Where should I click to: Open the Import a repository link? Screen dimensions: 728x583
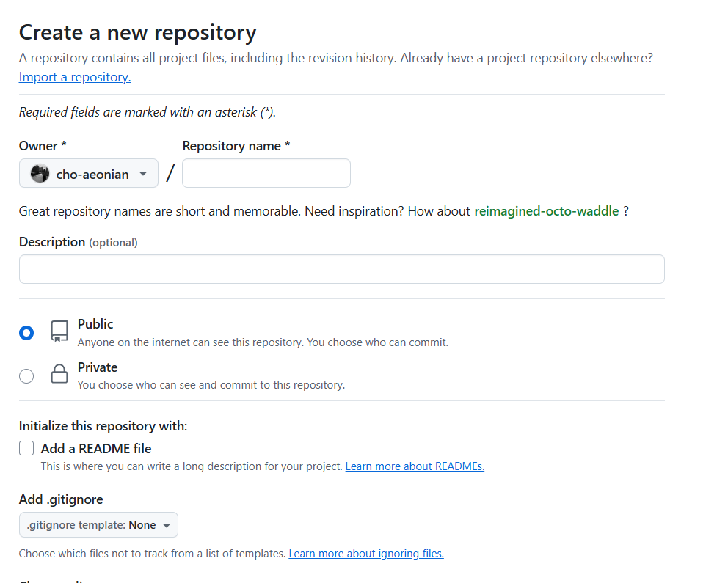(x=75, y=77)
